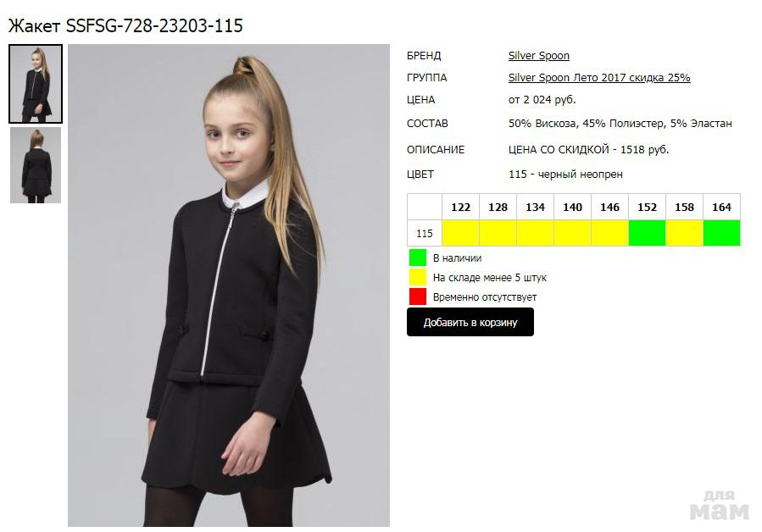Choose the green size 152 availability cell
The height and width of the screenshot is (532, 762).
(648, 233)
